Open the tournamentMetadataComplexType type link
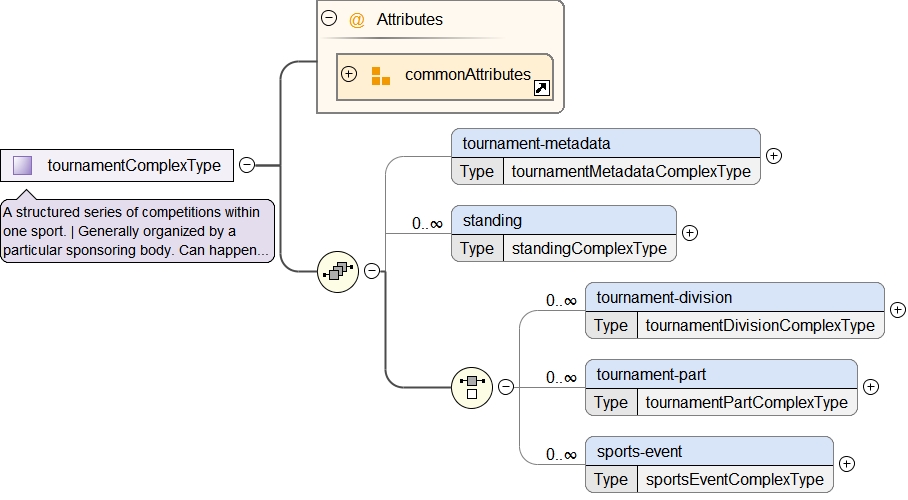The height and width of the screenshot is (500, 908). pos(630,172)
